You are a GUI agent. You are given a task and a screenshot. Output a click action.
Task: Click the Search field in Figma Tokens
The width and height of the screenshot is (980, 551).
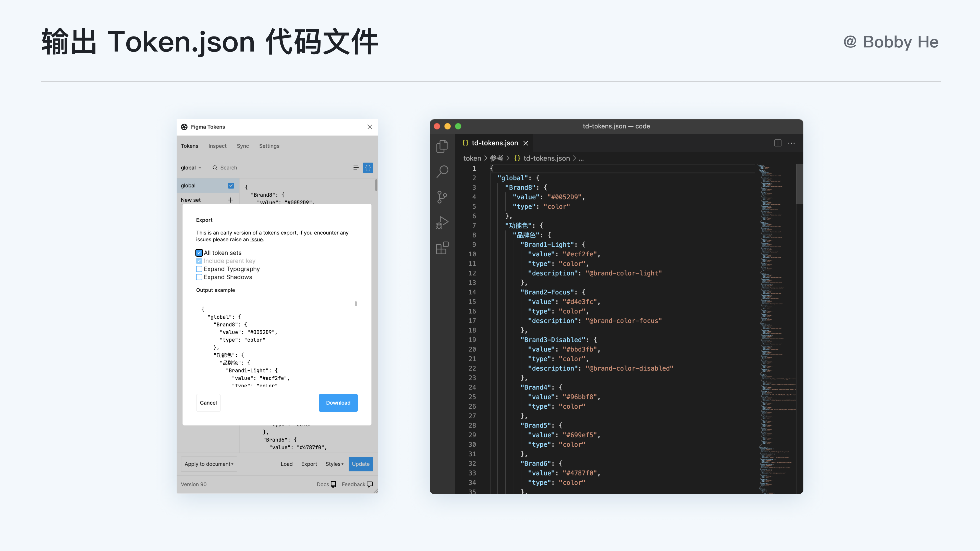click(229, 167)
